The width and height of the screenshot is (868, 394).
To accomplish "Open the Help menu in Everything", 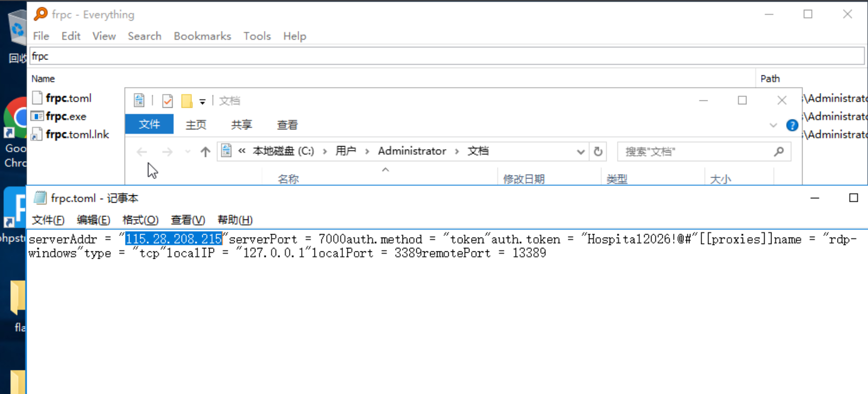I will pyautogui.click(x=295, y=36).
